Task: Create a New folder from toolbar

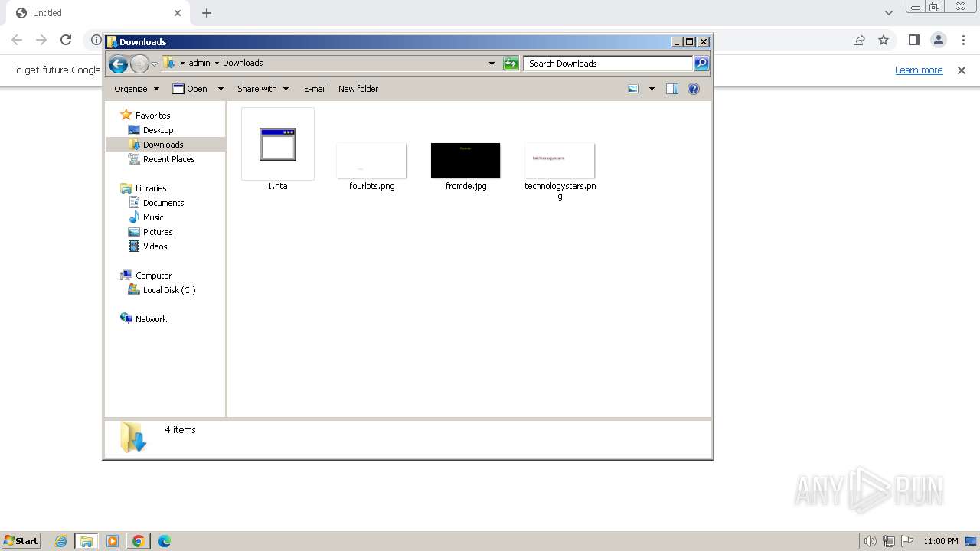Action: click(x=358, y=89)
